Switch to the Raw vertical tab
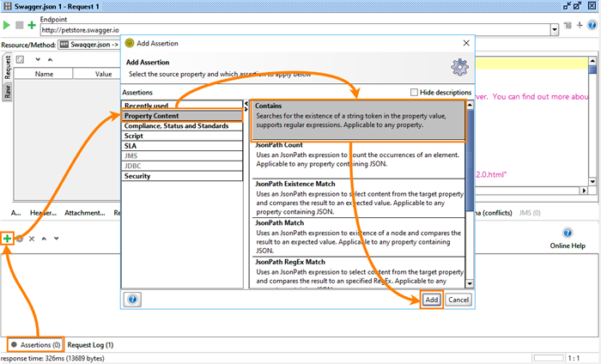 (7, 92)
